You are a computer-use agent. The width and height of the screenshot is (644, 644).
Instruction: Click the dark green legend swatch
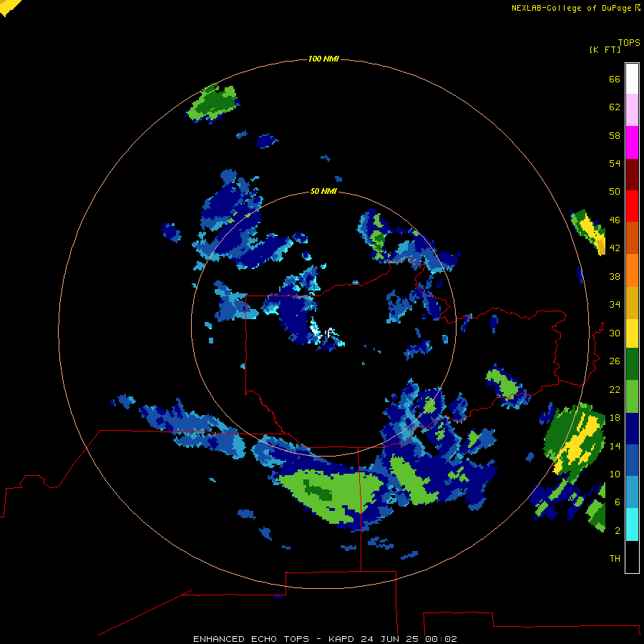(x=632, y=364)
